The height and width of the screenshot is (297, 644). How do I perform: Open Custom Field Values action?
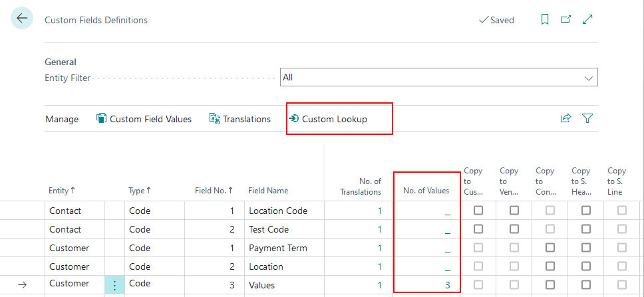tap(144, 119)
